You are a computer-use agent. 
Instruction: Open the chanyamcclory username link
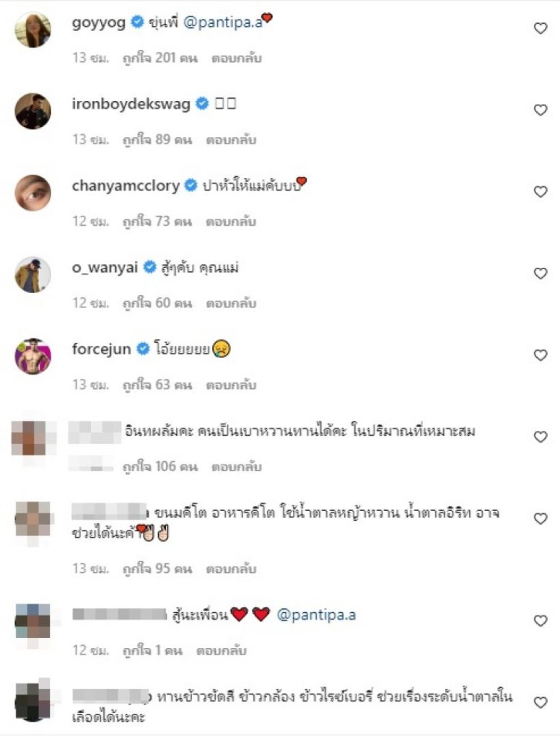click(x=126, y=185)
